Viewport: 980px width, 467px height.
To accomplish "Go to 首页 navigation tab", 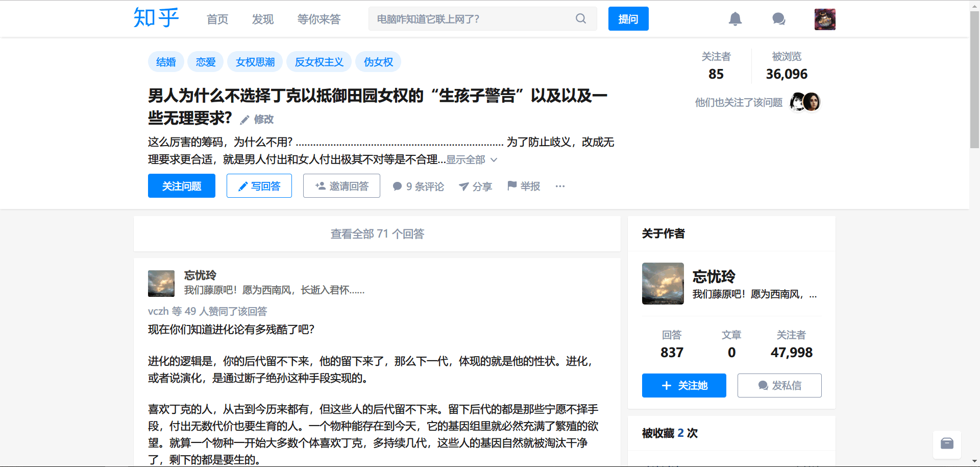I will (x=217, y=19).
